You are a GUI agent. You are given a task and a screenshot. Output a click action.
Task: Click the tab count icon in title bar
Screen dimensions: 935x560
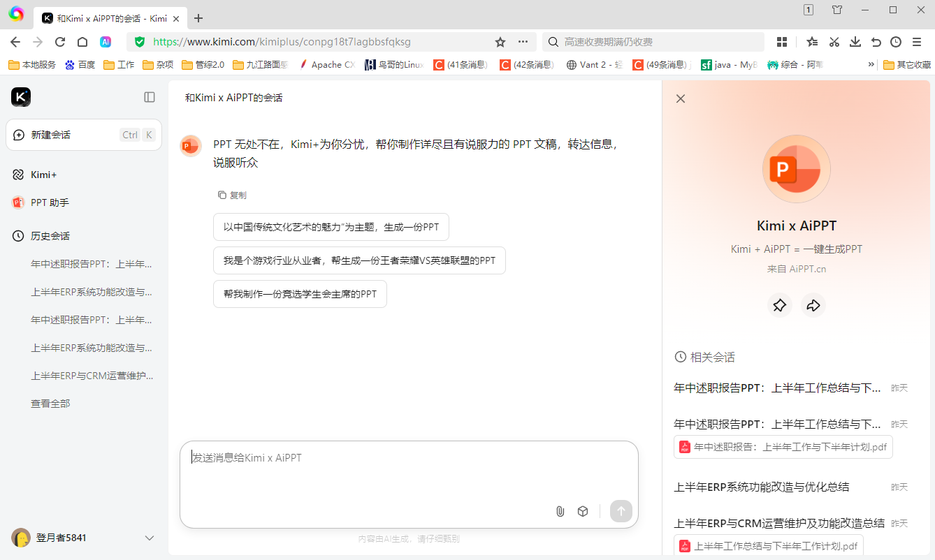(x=809, y=10)
